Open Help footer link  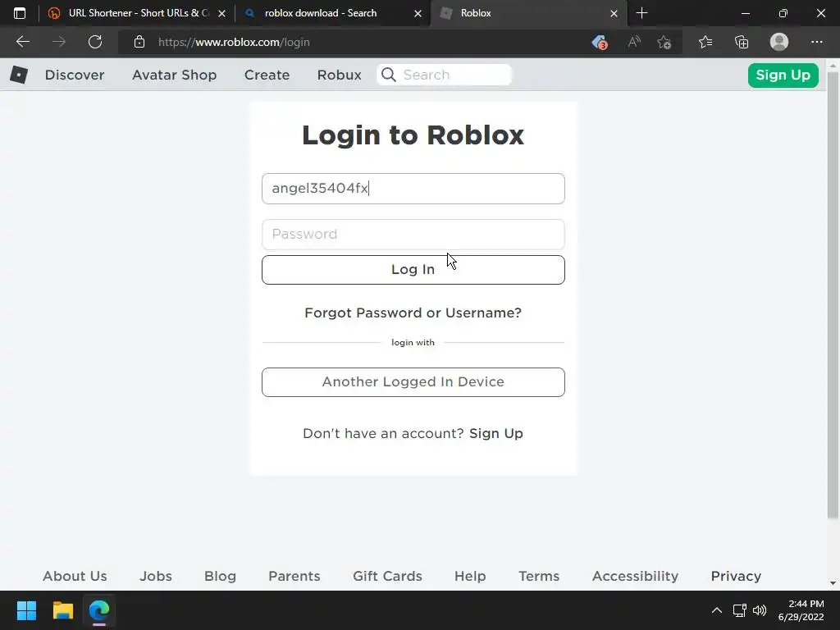pyautogui.click(x=470, y=576)
